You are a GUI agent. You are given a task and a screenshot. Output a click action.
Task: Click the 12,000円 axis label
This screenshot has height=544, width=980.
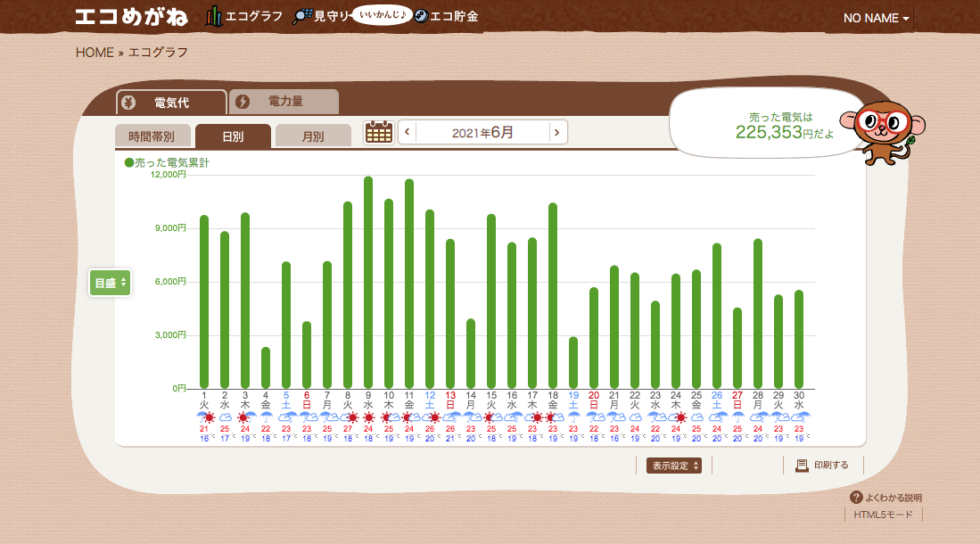(169, 175)
